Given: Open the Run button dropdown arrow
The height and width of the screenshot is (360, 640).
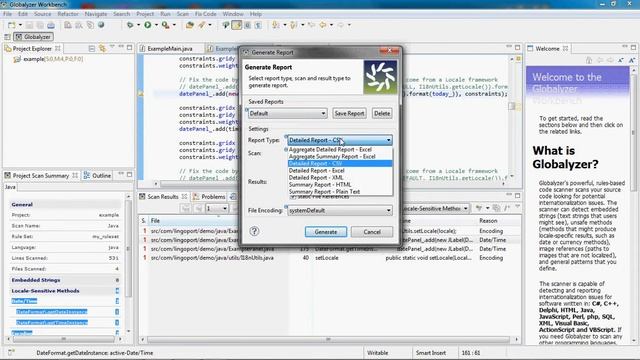Looking at the screenshot, I should (x=156, y=25).
